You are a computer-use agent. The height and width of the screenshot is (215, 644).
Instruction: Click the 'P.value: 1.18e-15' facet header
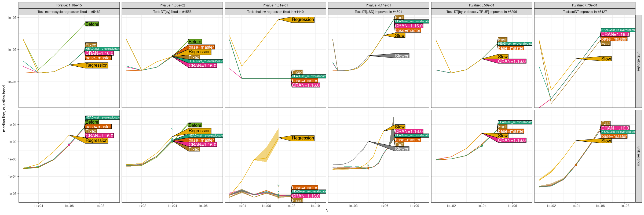point(69,5)
